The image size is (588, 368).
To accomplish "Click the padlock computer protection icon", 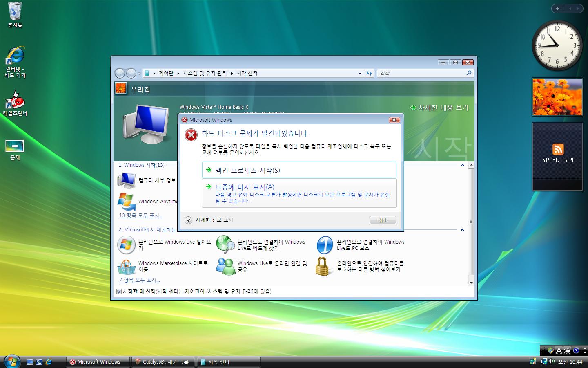I will 323,266.
